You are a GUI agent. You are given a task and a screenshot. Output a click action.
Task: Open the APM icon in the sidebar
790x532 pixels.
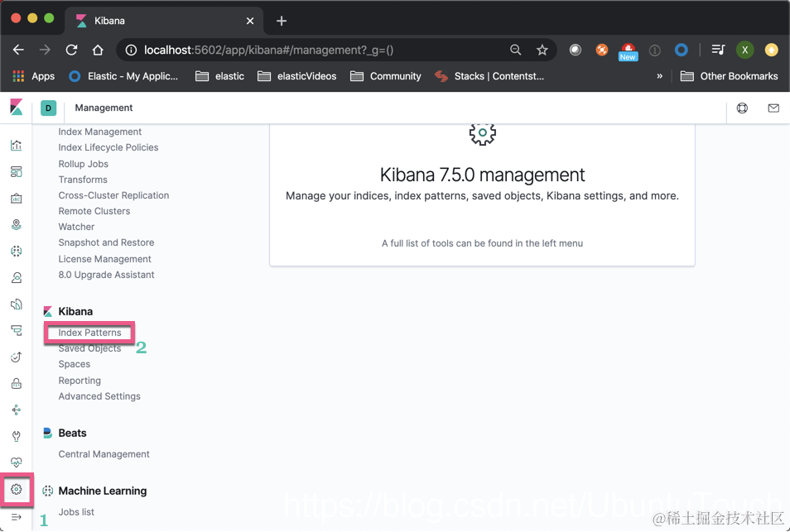tap(16, 330)
